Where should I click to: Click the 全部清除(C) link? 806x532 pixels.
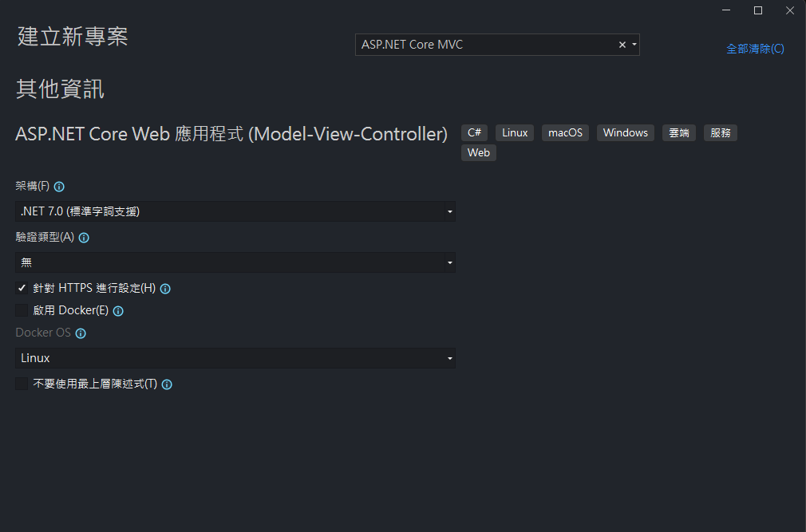click(755, 49)
